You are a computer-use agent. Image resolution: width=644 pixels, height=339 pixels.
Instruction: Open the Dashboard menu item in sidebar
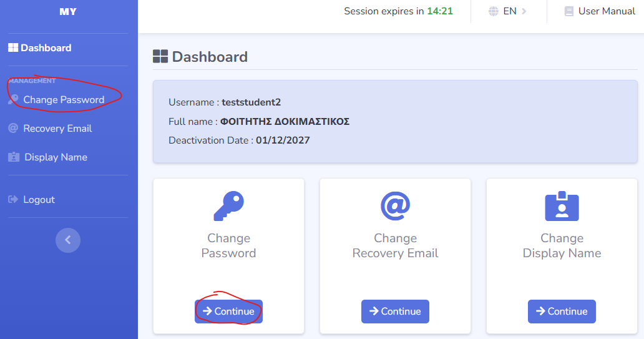[46, 48]
